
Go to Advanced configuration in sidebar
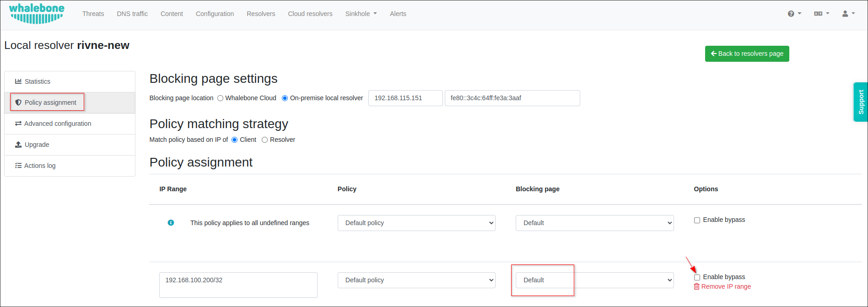click(58, 124)
